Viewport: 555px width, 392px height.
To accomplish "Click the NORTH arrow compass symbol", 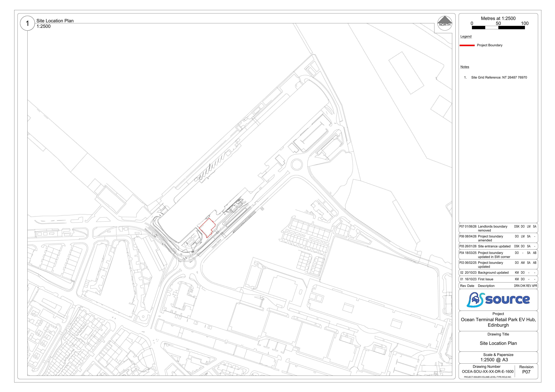I will [x=445, y=23].
